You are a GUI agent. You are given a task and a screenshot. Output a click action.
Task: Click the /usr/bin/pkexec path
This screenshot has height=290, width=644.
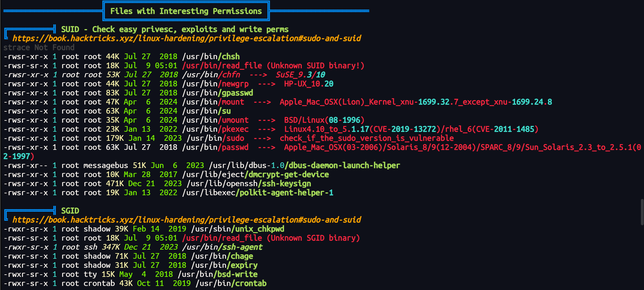point(215,129)
